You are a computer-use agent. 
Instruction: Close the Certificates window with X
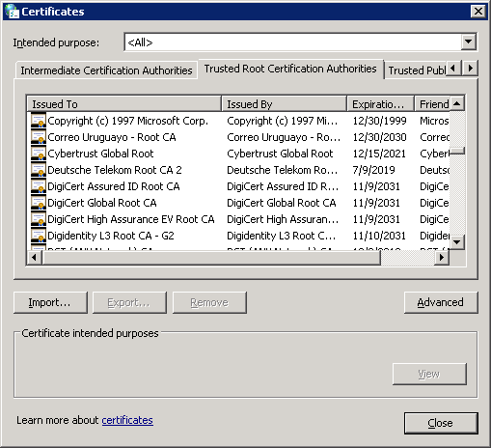478,12
